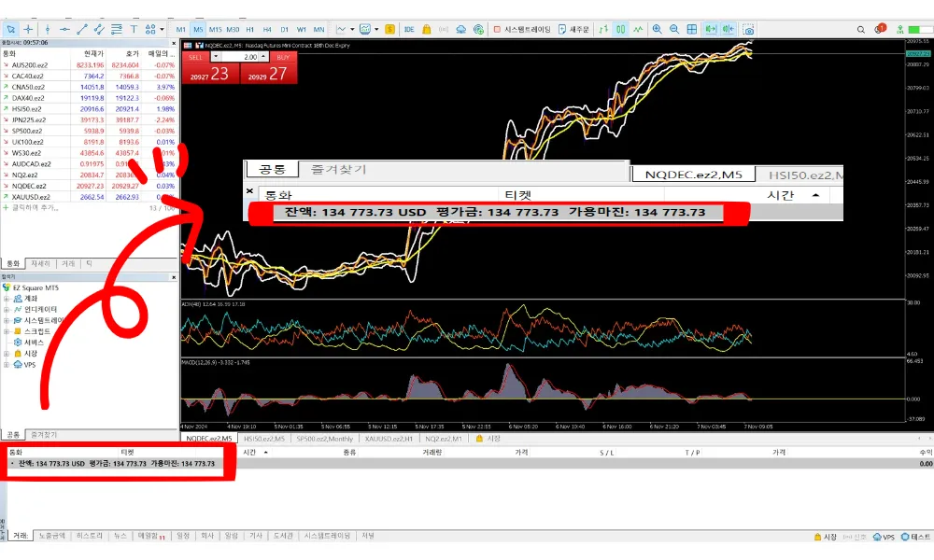The width and height of the screenshot is (934, 560).
Task: Open the indicators list dropdown arrow
Action: coord(376,29)
